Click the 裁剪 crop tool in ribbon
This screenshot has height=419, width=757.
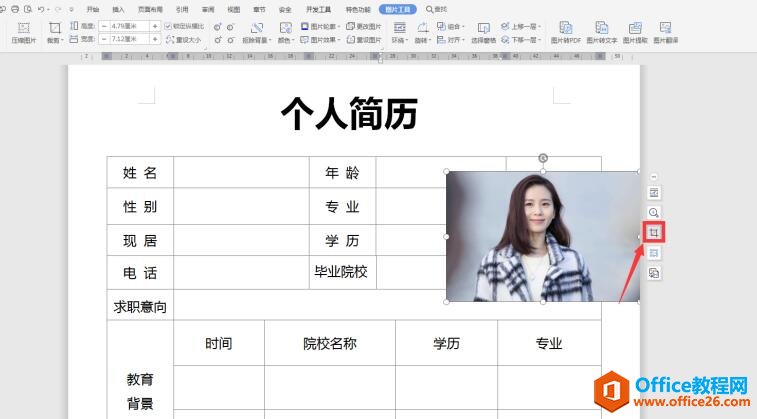click(55, 28)
